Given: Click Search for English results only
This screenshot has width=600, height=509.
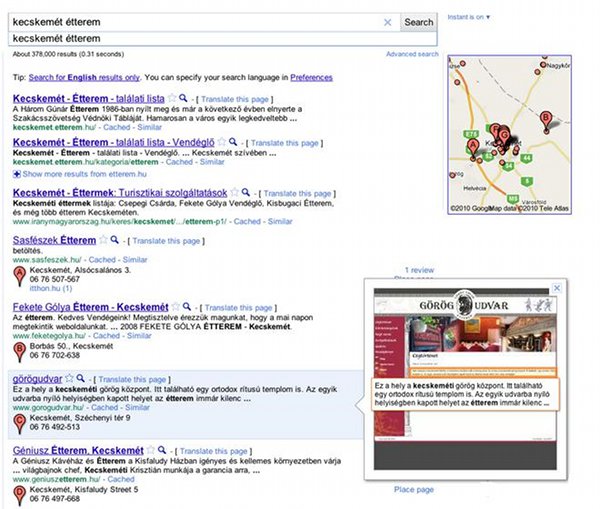Looking at the screenshot, I should coord(84,77).
